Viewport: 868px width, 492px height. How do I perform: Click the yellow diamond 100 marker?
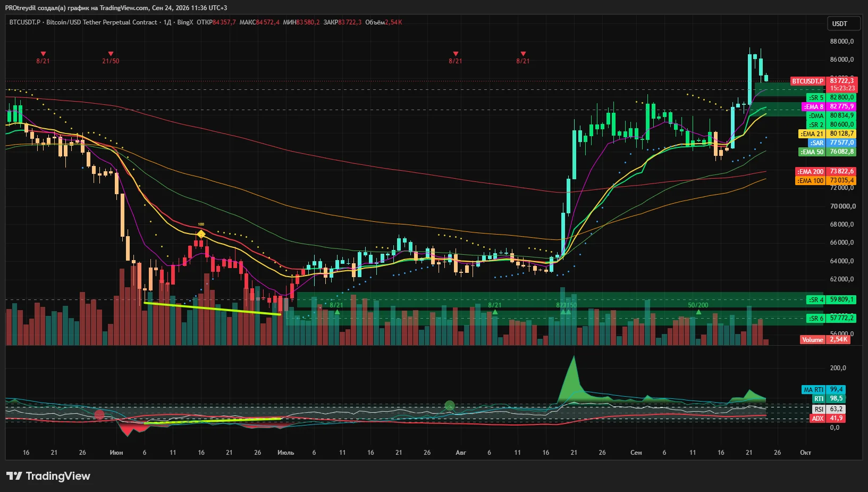[x=201, y=234]
